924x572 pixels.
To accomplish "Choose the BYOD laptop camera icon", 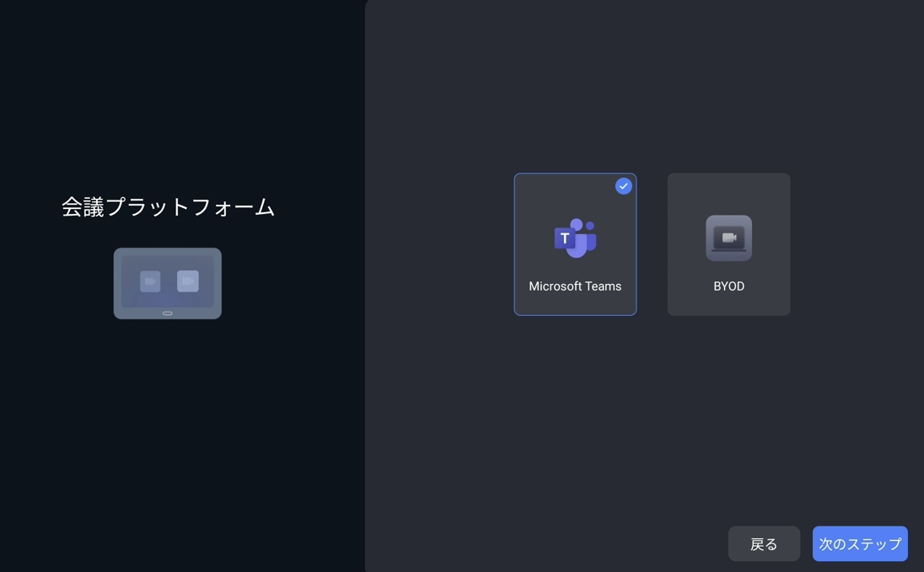I will pos(729,238).
